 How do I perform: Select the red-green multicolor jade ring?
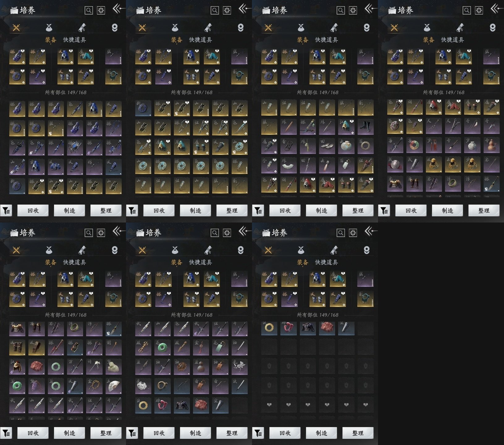click(414, 146)
